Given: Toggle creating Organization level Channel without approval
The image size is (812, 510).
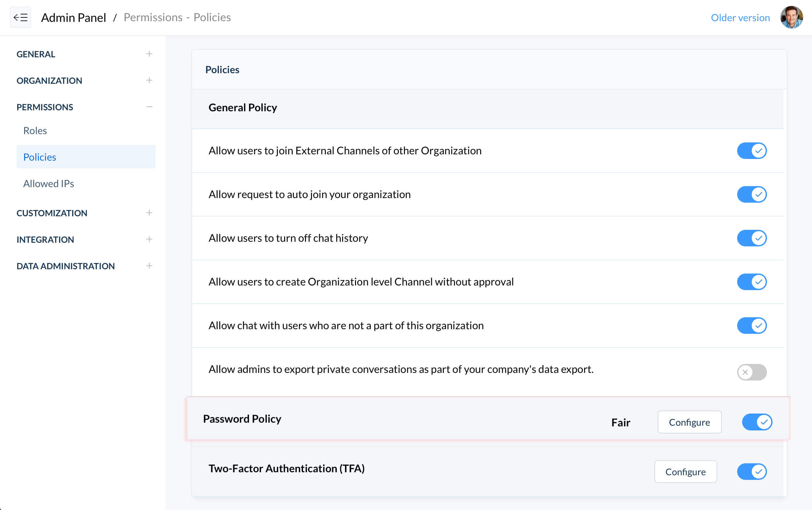Looking at the screenshot, I should pos(752,281).
